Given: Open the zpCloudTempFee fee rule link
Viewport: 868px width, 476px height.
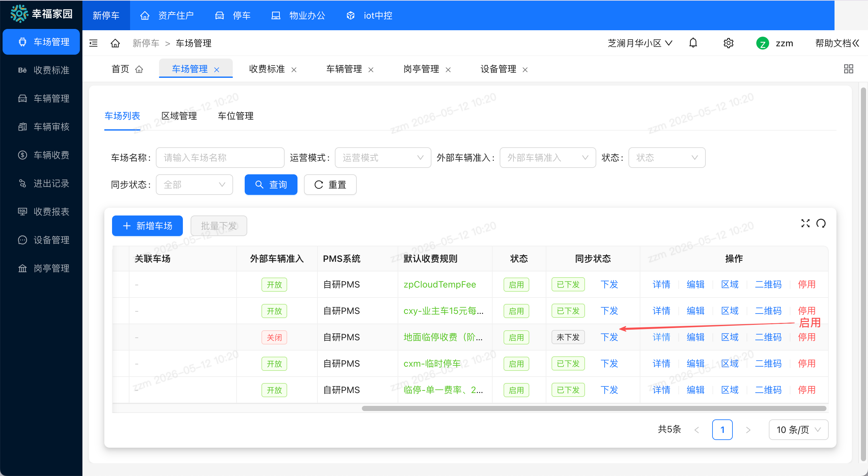Looking at the screenshot, I should (x=439, y=284).
